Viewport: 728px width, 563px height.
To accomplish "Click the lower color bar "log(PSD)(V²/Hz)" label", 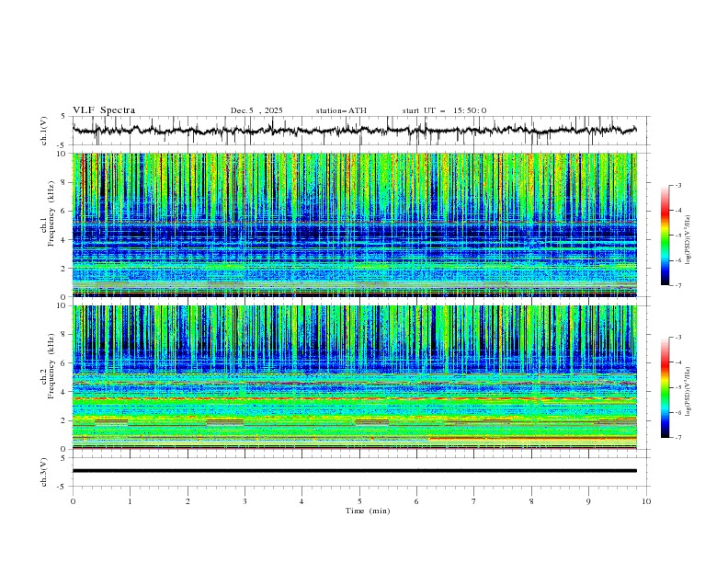I will pos(688,392).
